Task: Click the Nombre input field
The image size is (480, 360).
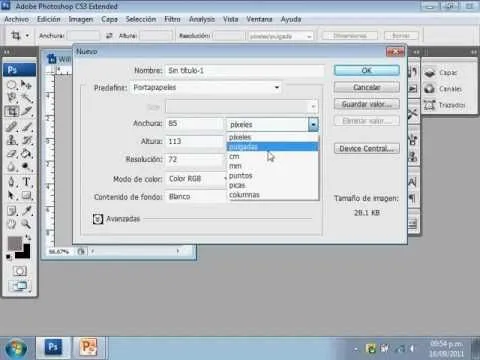Action: (245, 71)
